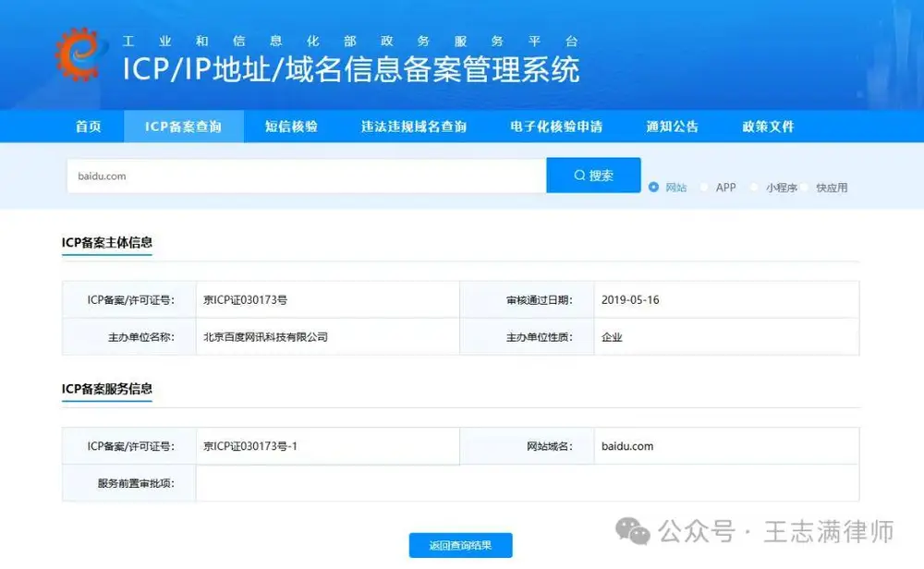Image resolution: width=924 pixels, height=569 pixels.
Task: Open the 政策文件 tab
Action: click(x=768, y=126)
